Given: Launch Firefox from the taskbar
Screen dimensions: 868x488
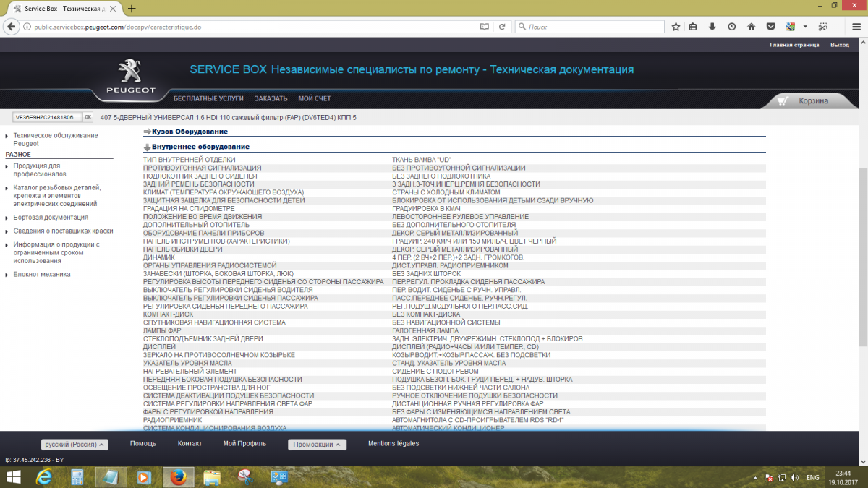Looking at the screenshot, I should pyautogui.click(x=178, y=477).
